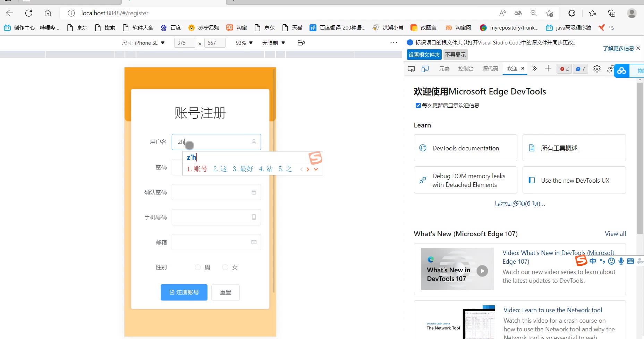Click the 手机号码 input field
The height and width of the screenshot is (339, 644).
216,217
